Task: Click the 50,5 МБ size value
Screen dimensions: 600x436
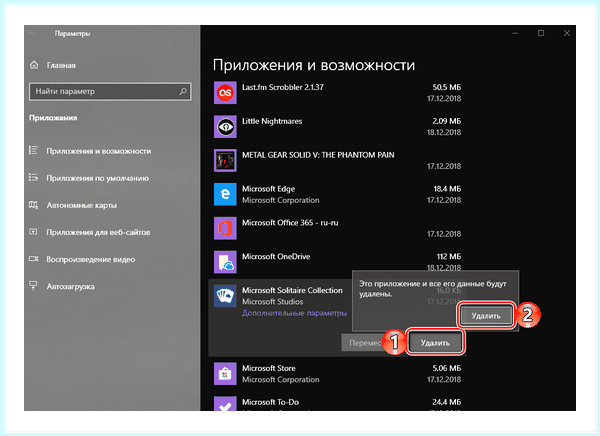Action: tap(447, 87)
